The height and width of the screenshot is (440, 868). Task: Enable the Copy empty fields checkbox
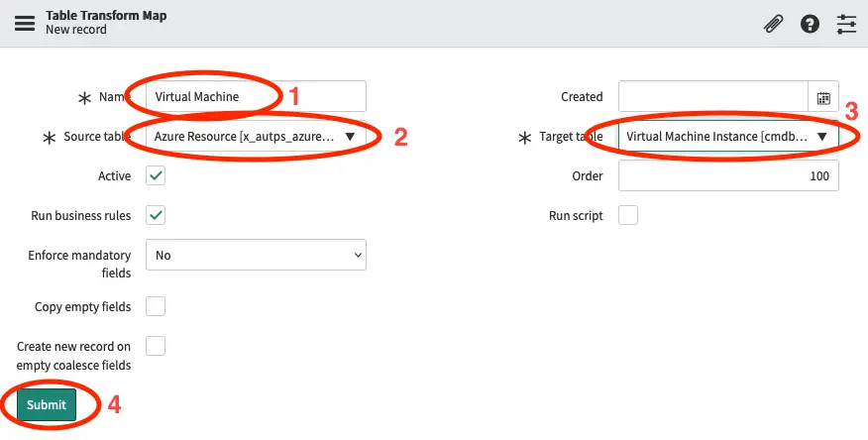[x=156, y=306]
